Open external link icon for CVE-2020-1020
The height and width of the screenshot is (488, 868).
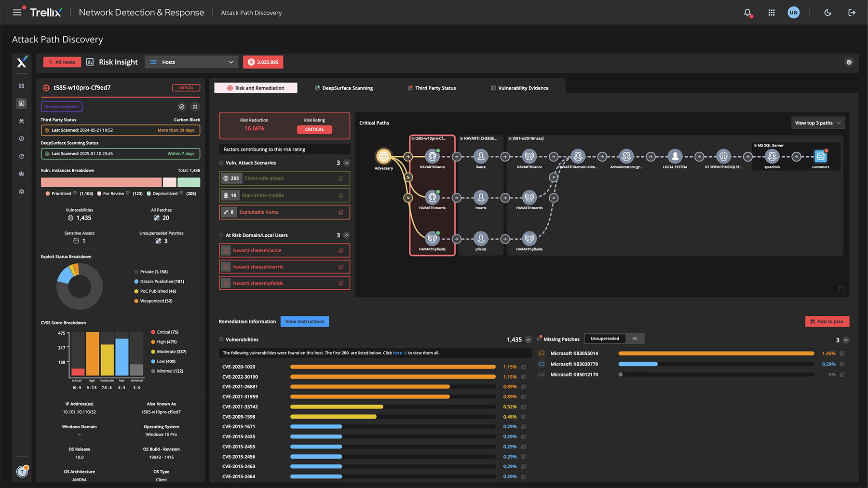click(x=524, y=367)
